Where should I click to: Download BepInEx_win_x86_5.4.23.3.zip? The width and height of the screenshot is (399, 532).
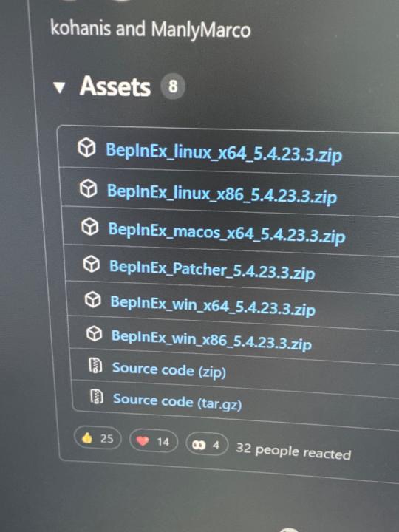click(x=212, y=340)
